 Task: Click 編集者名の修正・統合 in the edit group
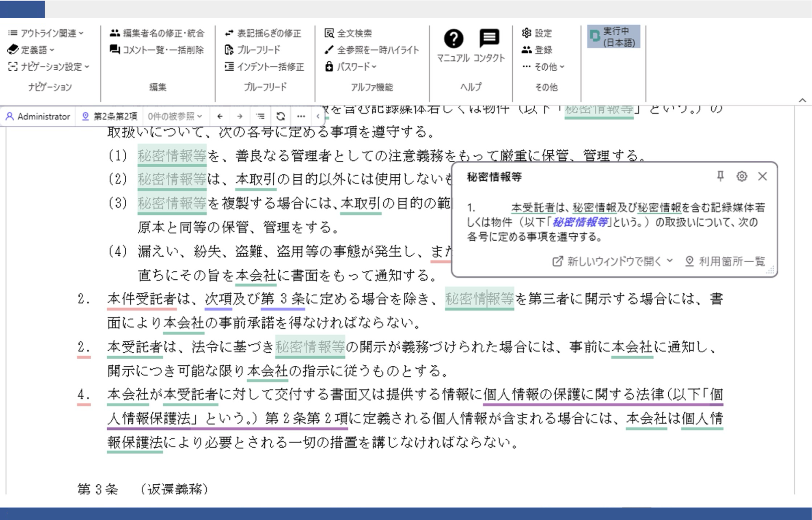(x=158, y=33)
